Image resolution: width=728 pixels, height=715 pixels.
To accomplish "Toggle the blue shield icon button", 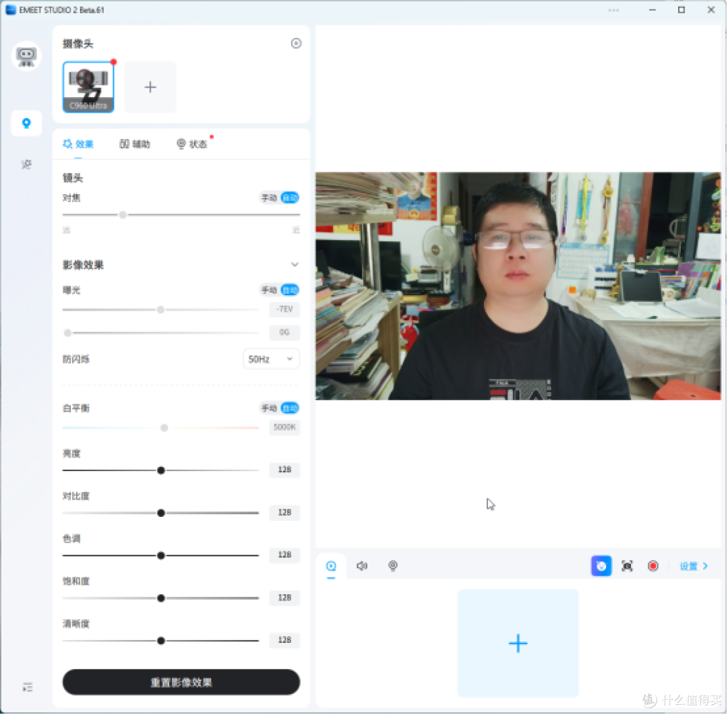I will pos(602,567).
